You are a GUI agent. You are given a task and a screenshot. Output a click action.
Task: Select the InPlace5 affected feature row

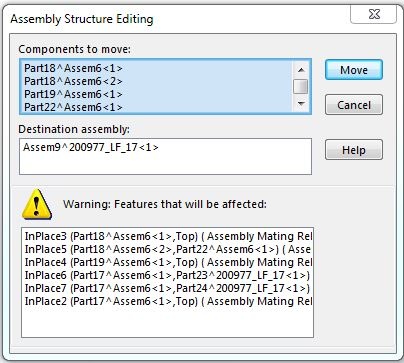(x=167, y=249)
